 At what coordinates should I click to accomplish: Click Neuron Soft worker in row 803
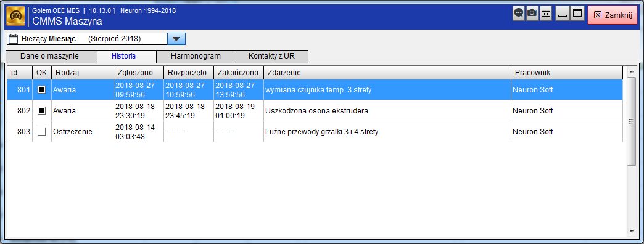[x=567, y=132]
